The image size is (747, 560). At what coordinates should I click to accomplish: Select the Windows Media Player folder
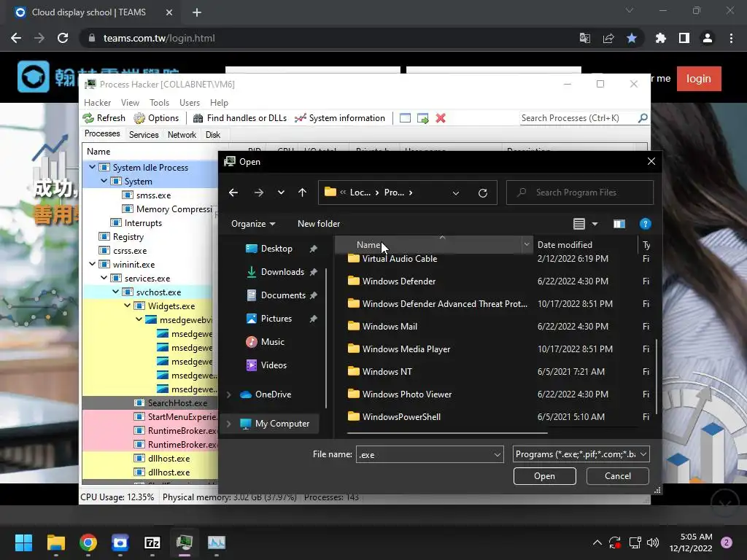[406, 349]
